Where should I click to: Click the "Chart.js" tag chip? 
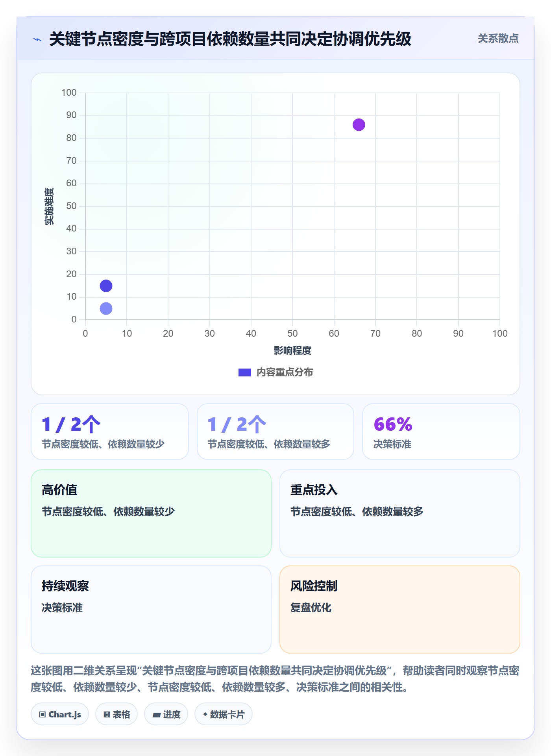click(x=60, y=714)
